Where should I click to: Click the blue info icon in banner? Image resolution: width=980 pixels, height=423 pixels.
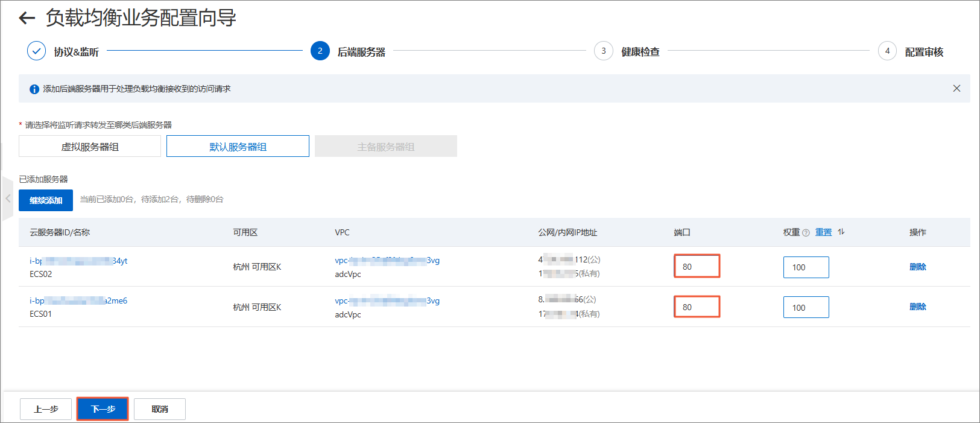click(x=34, y=89)
